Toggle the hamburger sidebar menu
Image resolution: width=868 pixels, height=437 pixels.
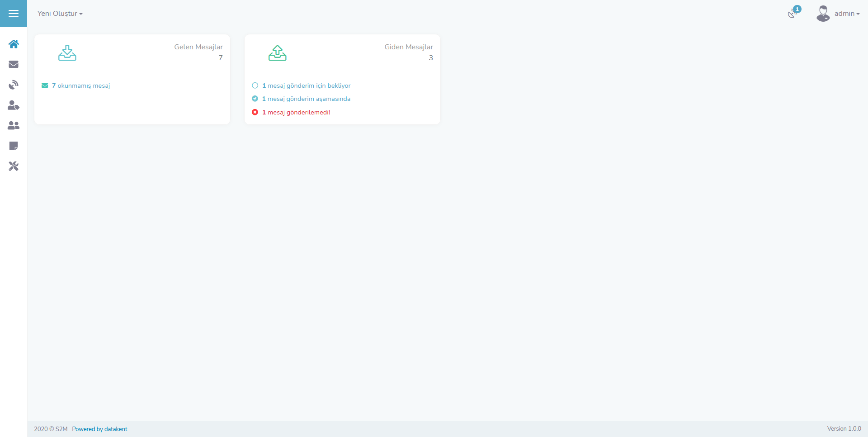[x=14, y=14]
